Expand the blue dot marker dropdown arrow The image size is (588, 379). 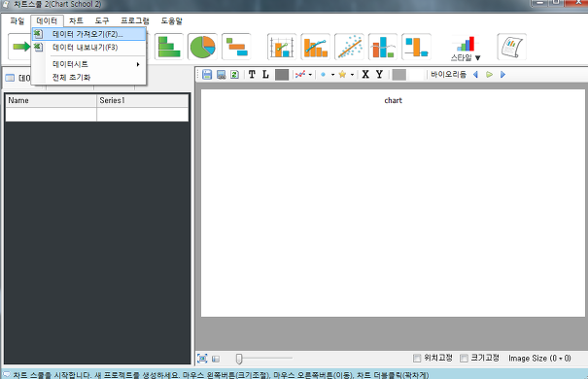332,75
